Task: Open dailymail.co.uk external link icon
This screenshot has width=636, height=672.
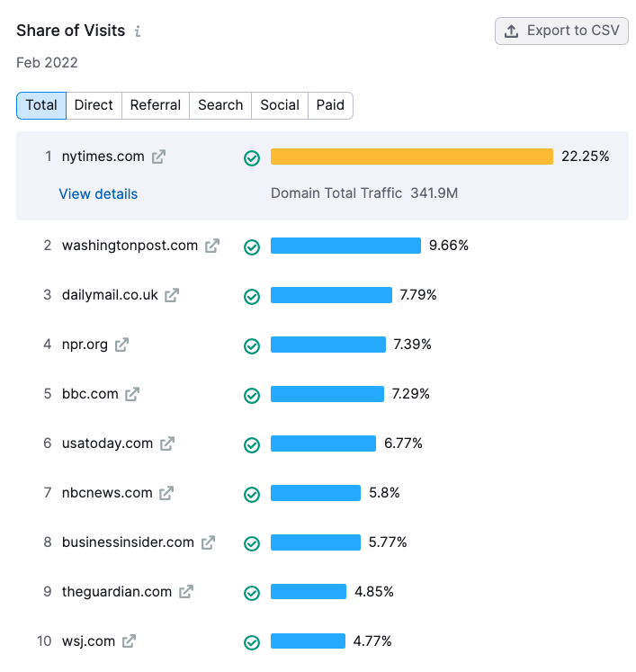Action: click(172, 295)
